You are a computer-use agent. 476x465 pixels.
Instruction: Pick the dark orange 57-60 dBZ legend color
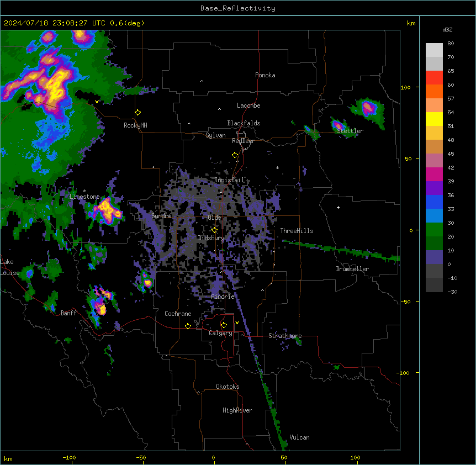pyautogui.click(x=434, y=91)
